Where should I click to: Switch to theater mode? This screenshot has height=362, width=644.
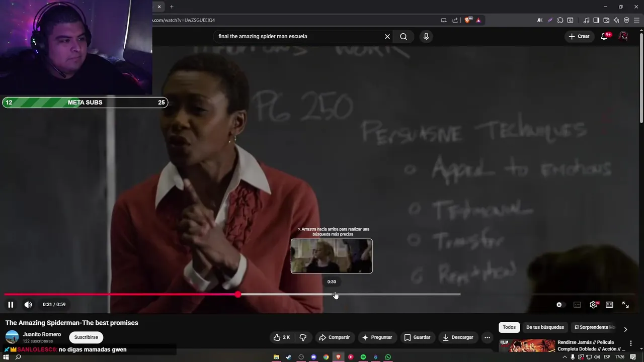609,305
